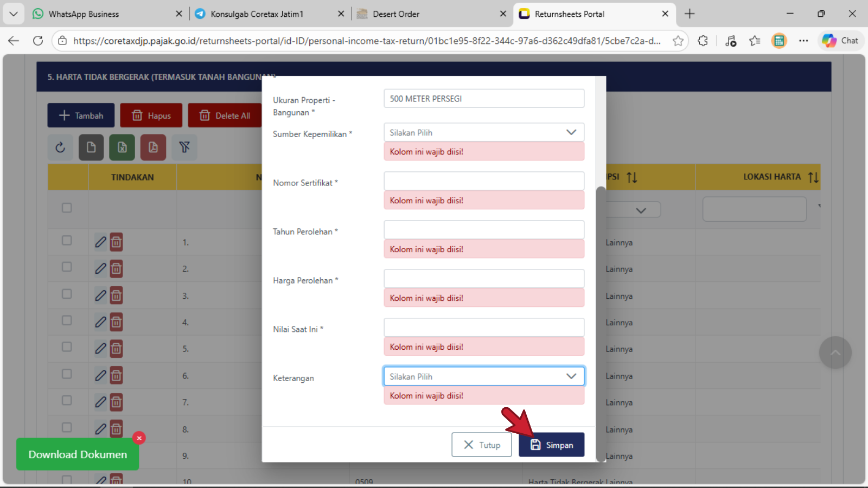Switch to the WhatsApp Business tab

click(x=84, y=14)
